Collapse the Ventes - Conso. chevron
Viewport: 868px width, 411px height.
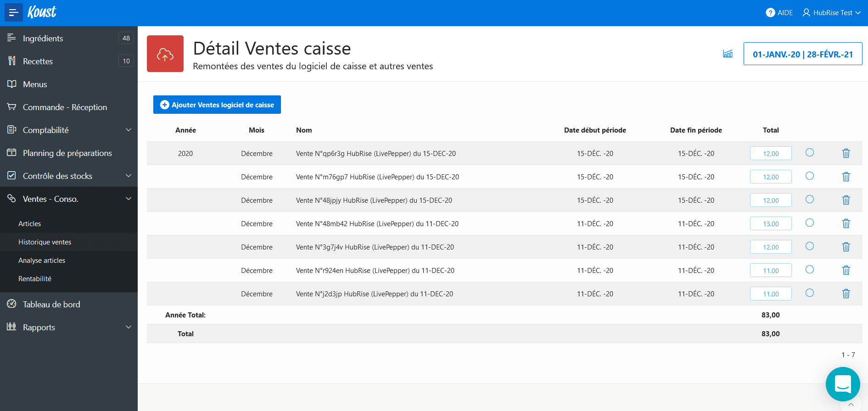(x=129, y=199)
